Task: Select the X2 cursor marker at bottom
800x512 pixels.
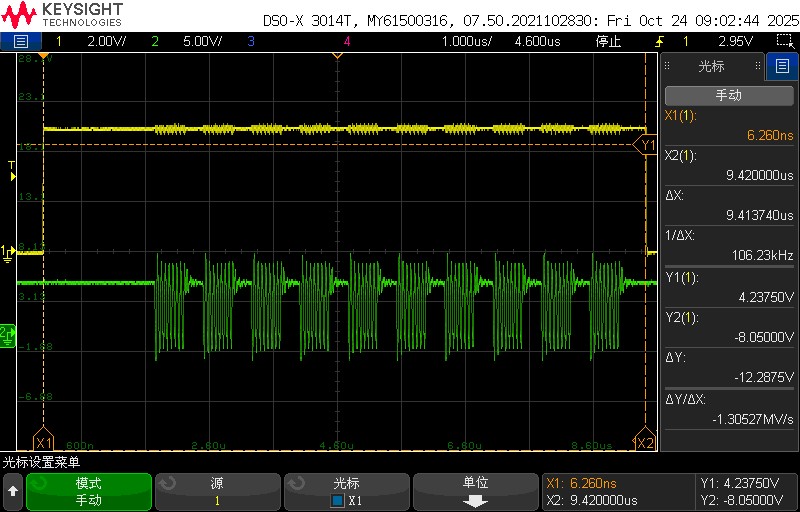Action: (645, 442)
